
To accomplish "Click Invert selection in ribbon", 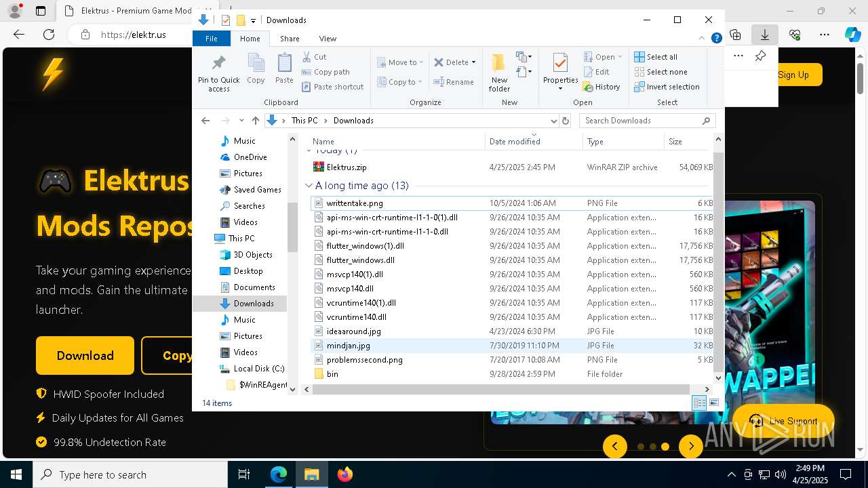I will click(667, 87).
